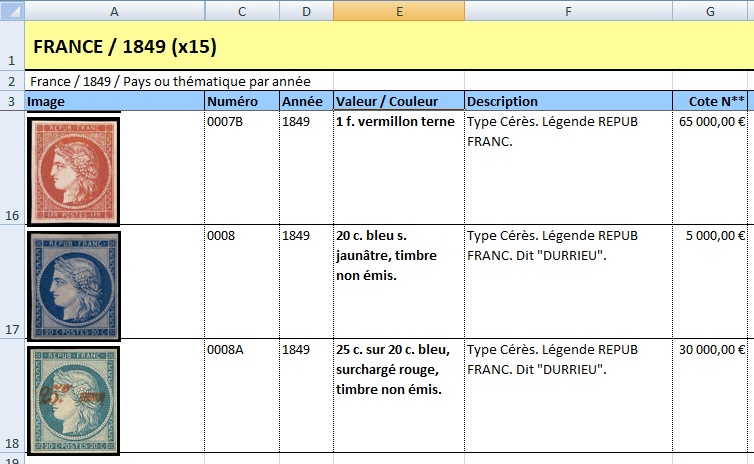Screen dimensions: 754x464
Task: Select cell with number 0008
Action: pyautogui.click(x=242, y=282)
